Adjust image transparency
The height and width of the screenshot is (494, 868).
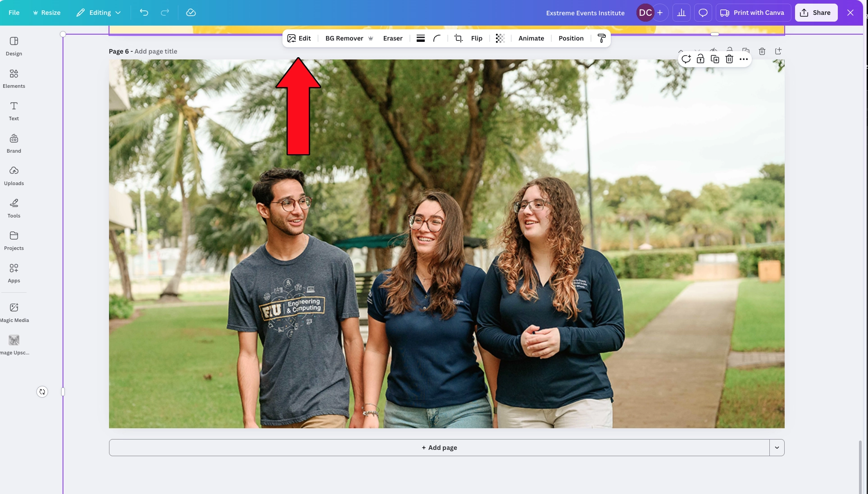click(500, 38)
